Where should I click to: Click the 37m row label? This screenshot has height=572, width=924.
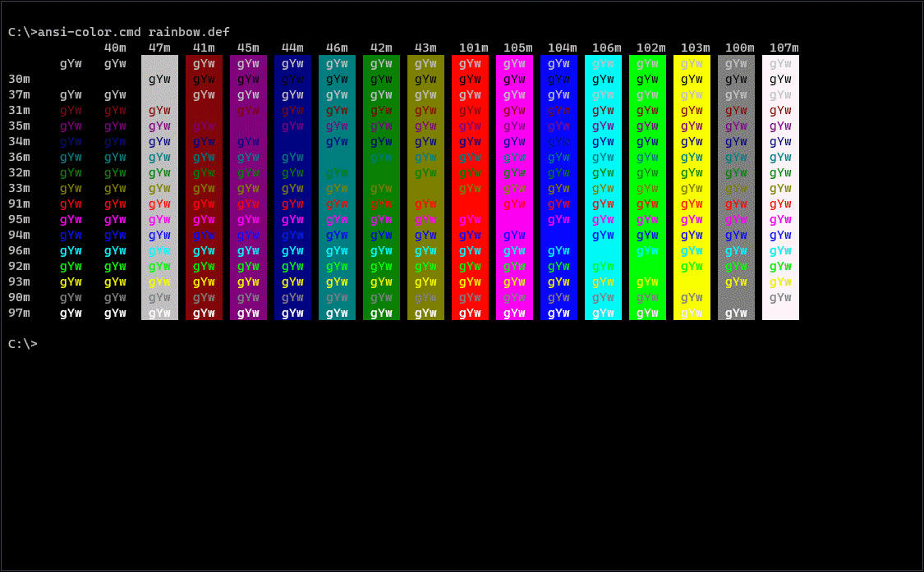click(20, 95)
